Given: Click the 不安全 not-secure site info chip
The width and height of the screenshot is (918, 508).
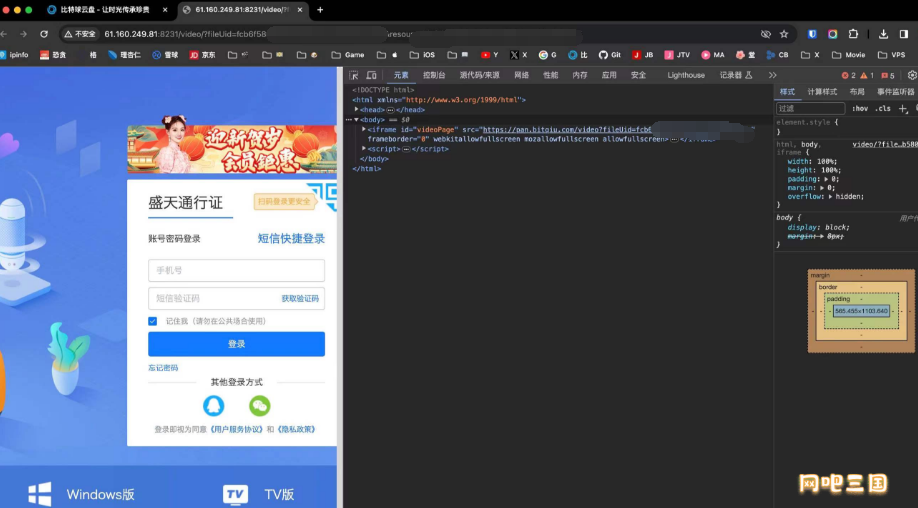Looking at the screenshot, I should tap(80, 34).
